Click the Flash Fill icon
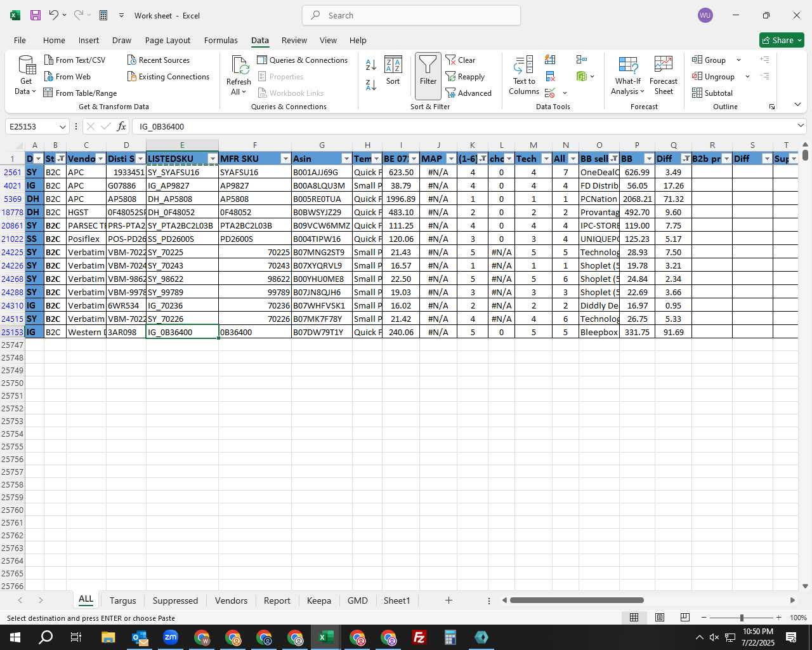The image size is (812, 650). [550, 60]
